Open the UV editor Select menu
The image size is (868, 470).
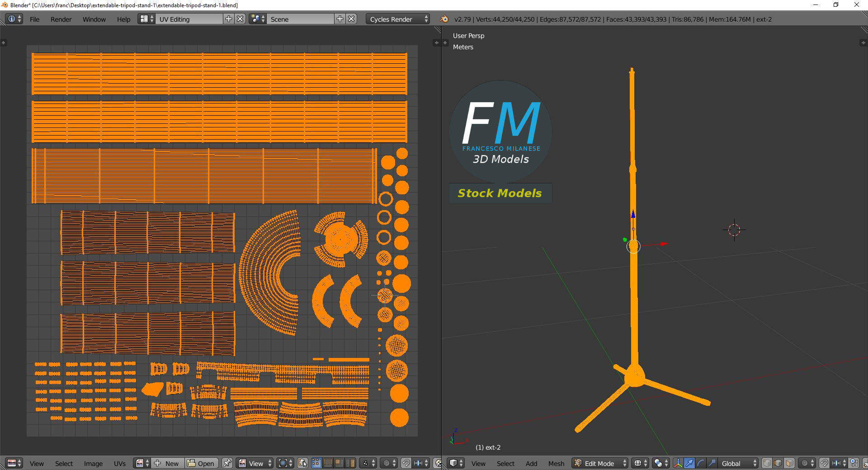[64, 464]
